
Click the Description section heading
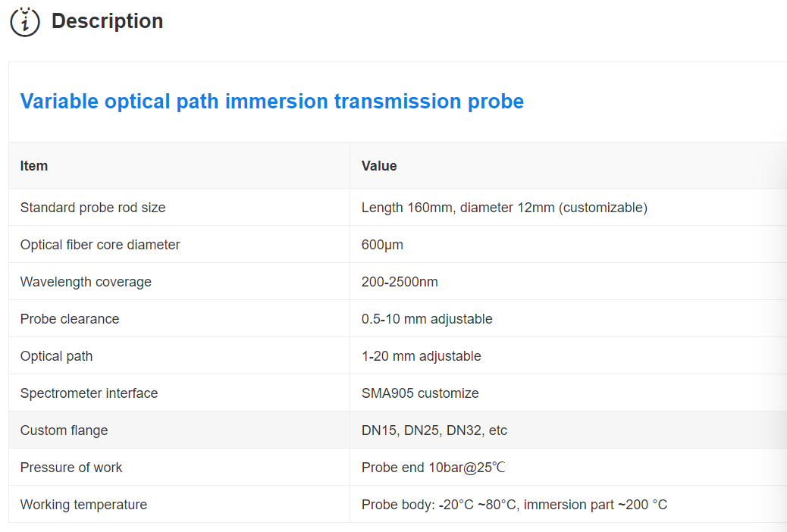[107, 21]
